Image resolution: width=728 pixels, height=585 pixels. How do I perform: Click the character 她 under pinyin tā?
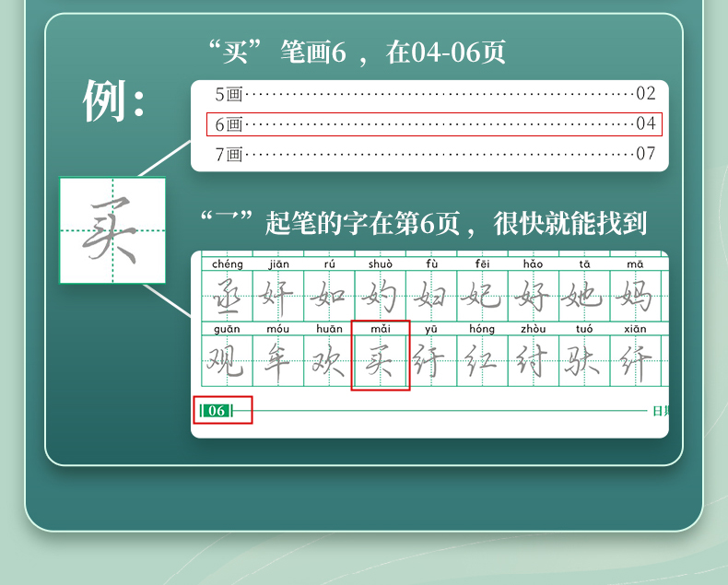click(584, 297)
